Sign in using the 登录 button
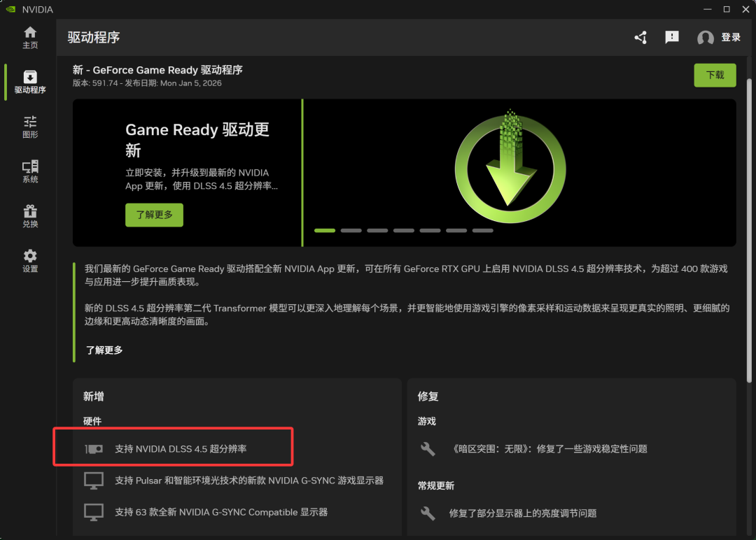The width and height of the screenshot is (756, 540). 730,38
